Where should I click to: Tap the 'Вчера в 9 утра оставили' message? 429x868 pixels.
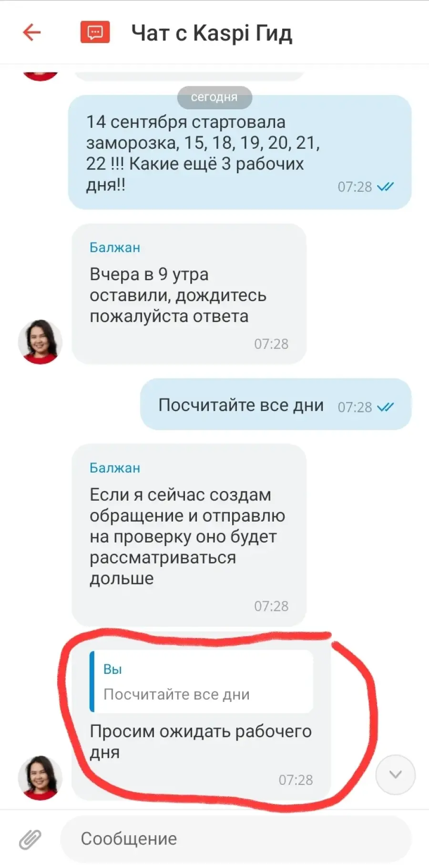click(x=189, y=294)
